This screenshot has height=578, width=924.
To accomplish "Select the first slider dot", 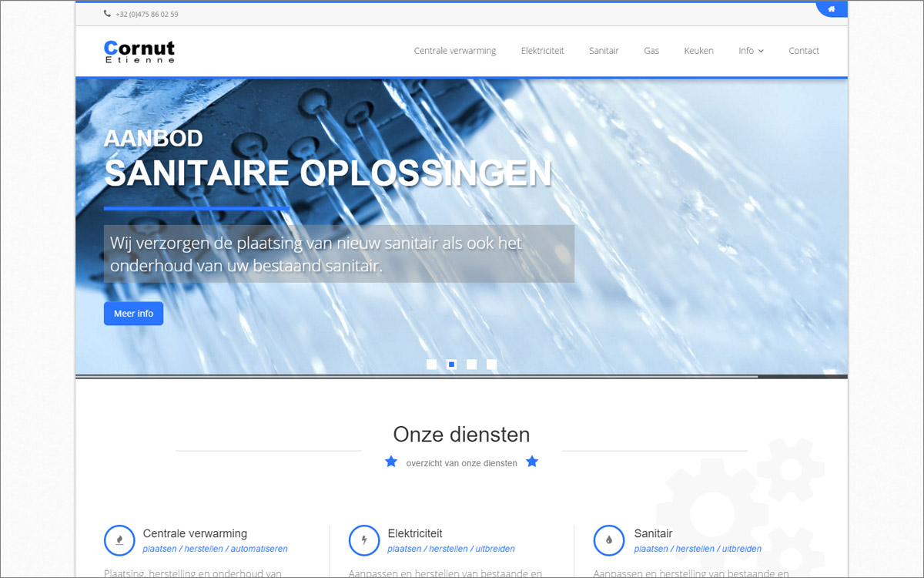I will (x=432, y=365).
